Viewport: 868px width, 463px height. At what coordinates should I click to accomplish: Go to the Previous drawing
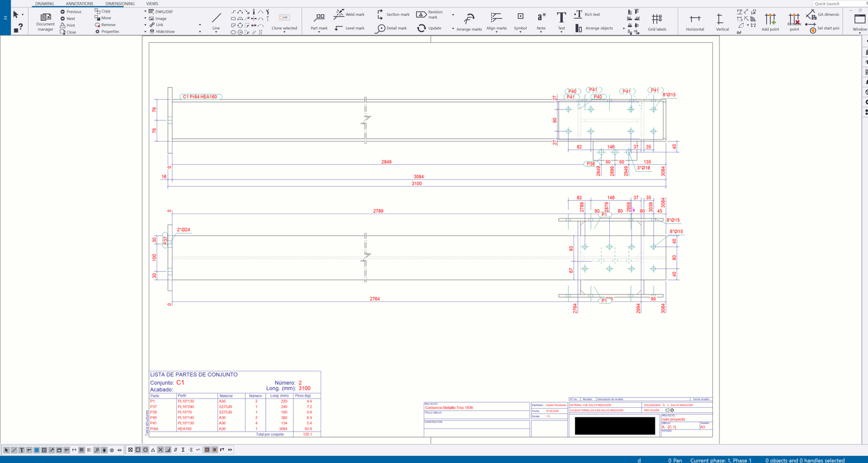tap(71, 11)
